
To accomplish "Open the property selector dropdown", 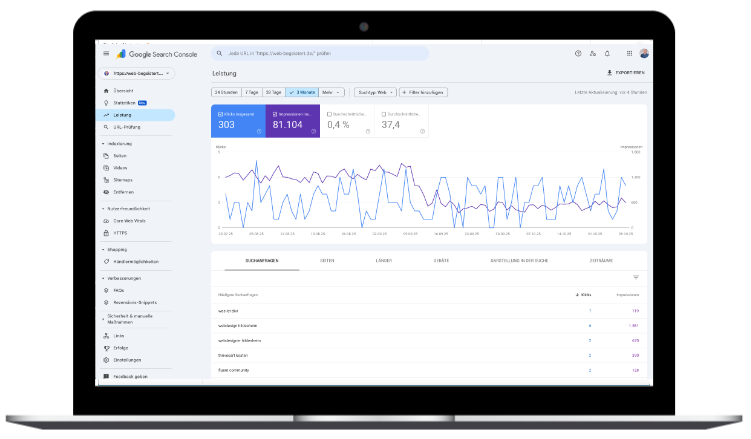I will coord(138,74).
